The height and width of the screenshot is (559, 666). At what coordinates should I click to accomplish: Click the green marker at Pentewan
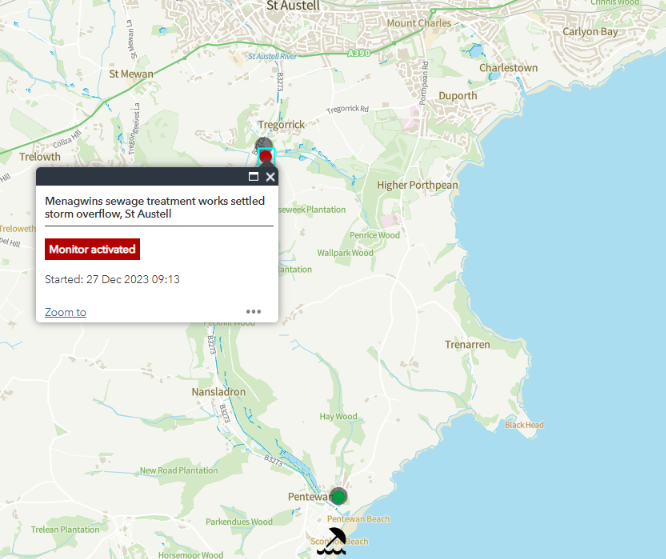coord(339,496)
